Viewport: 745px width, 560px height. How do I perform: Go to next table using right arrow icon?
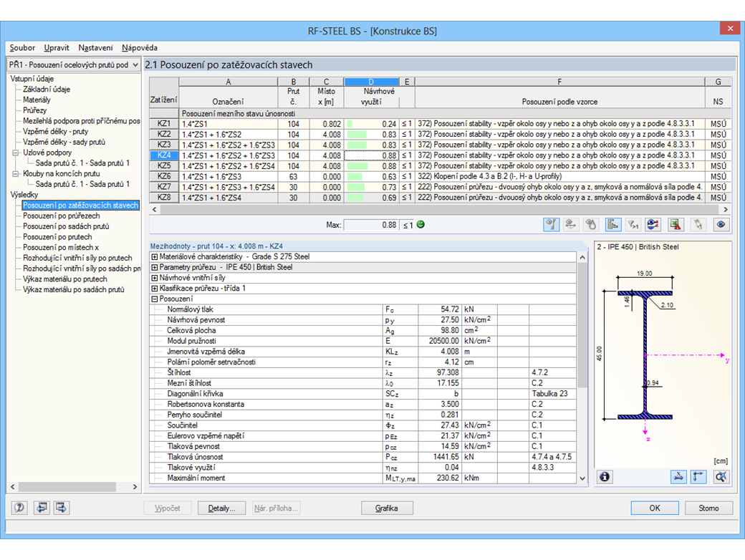click(62, 508)
